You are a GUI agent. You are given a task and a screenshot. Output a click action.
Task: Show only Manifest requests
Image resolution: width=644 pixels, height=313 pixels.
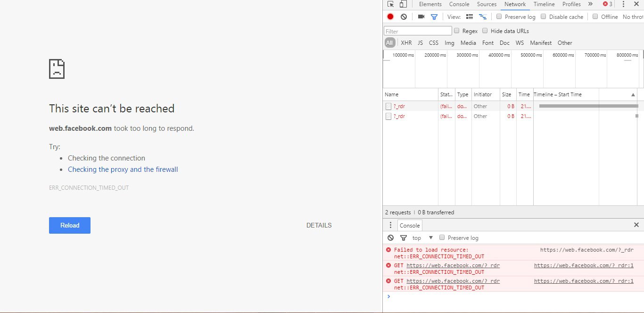(x=541, y=43)
